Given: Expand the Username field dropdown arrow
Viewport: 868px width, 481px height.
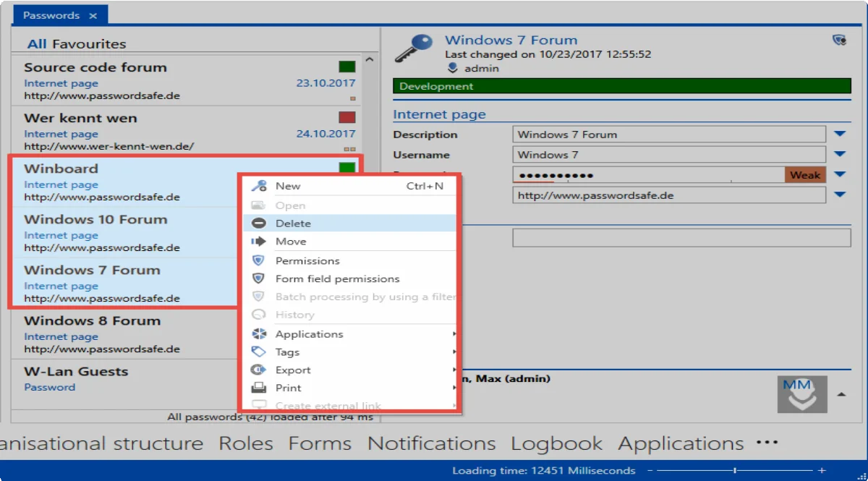Looking at the screenshot, I should 840,154.
